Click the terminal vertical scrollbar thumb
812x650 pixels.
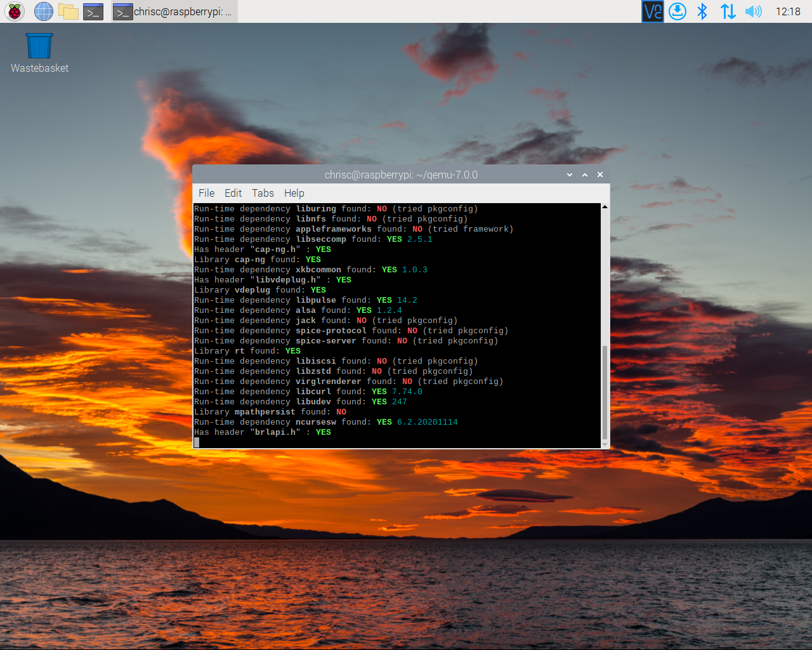tap(605, 392)
